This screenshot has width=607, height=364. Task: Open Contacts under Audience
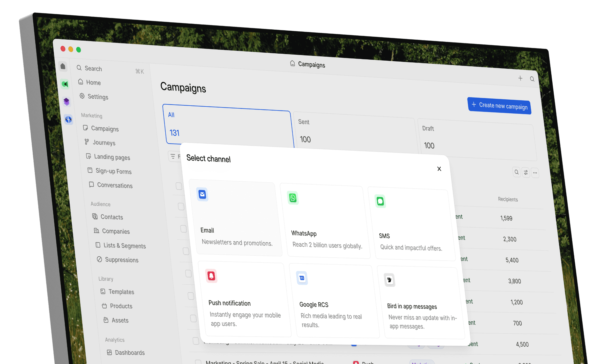pos(108,217)
